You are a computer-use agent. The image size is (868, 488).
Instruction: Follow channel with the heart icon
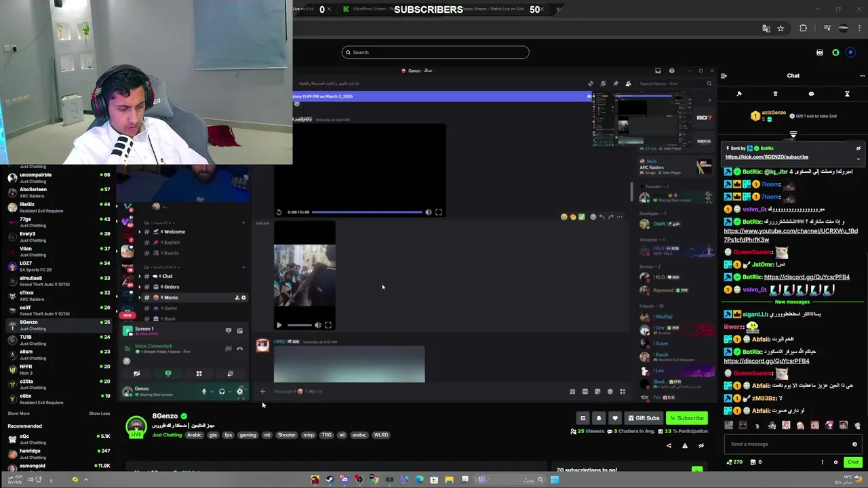[x=614, y=418]
